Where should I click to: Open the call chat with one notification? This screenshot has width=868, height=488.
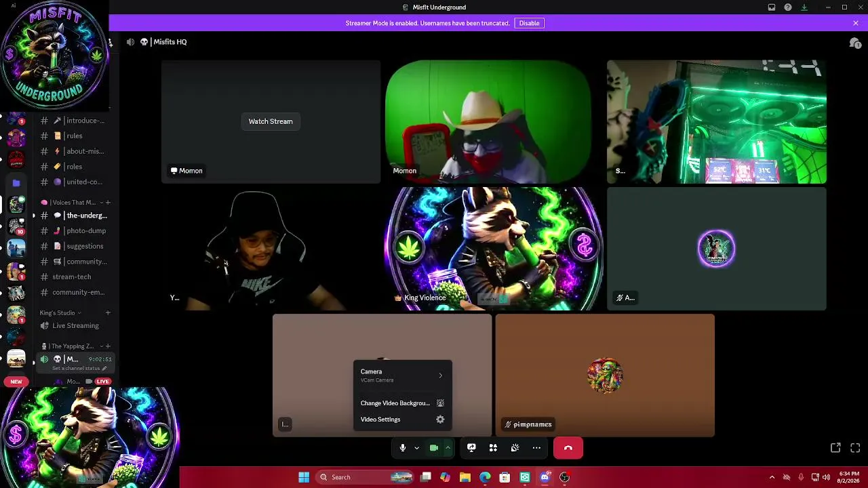point(855,43)
